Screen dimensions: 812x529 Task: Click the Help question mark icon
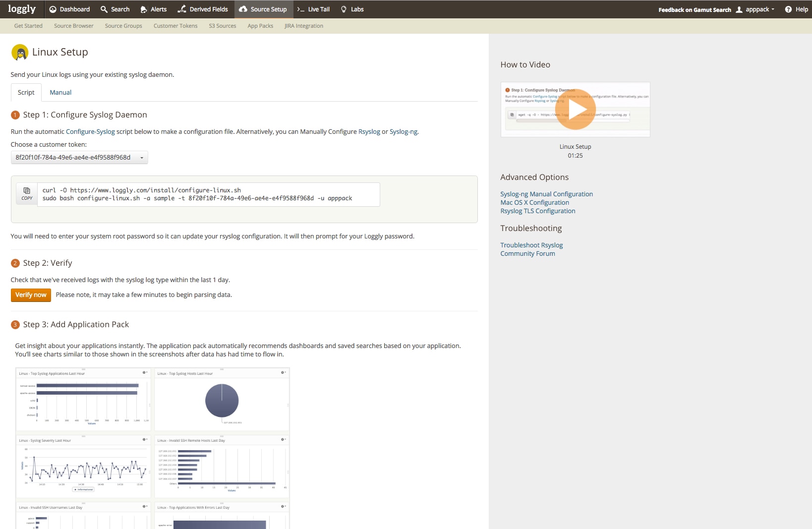tap(788, 9)
